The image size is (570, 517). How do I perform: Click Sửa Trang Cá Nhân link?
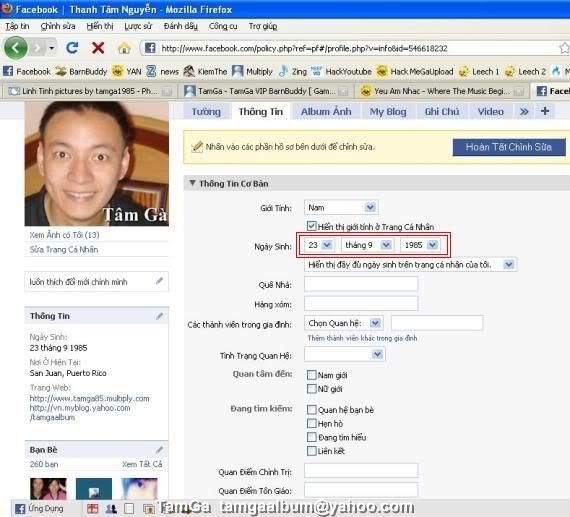click(x=64, y=249)
